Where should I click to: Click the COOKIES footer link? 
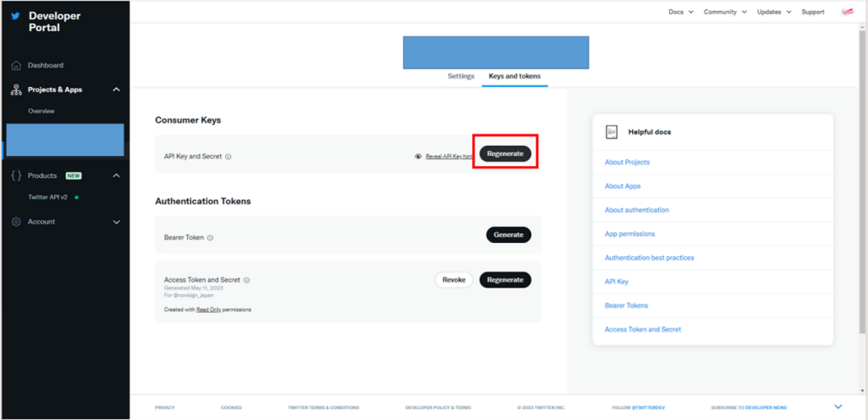coord(232,407)
